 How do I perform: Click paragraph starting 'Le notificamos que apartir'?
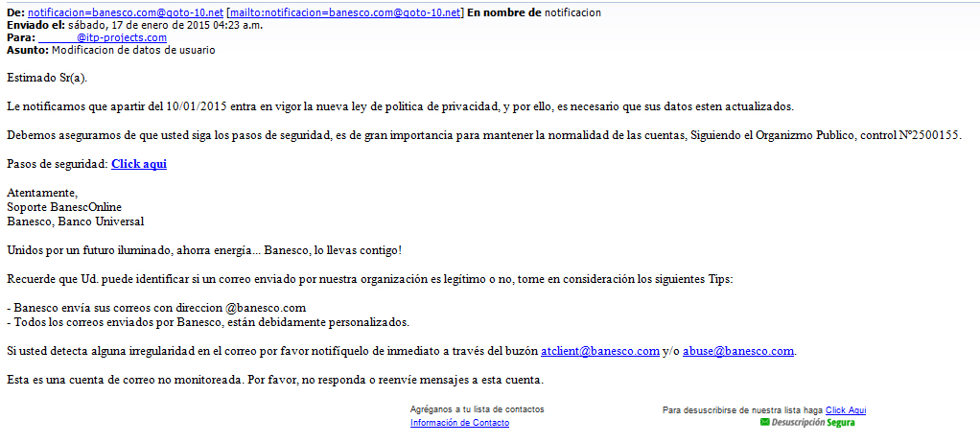coord(400,106)
